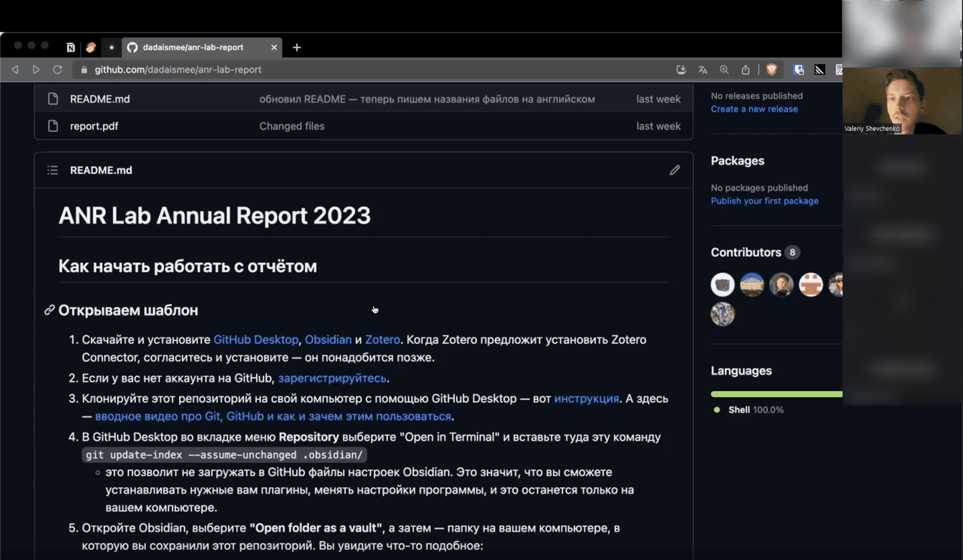Click 'last week' timestamp for README.md
The height and width of the screenshot is (560, 963).
[x=658, y=99]
